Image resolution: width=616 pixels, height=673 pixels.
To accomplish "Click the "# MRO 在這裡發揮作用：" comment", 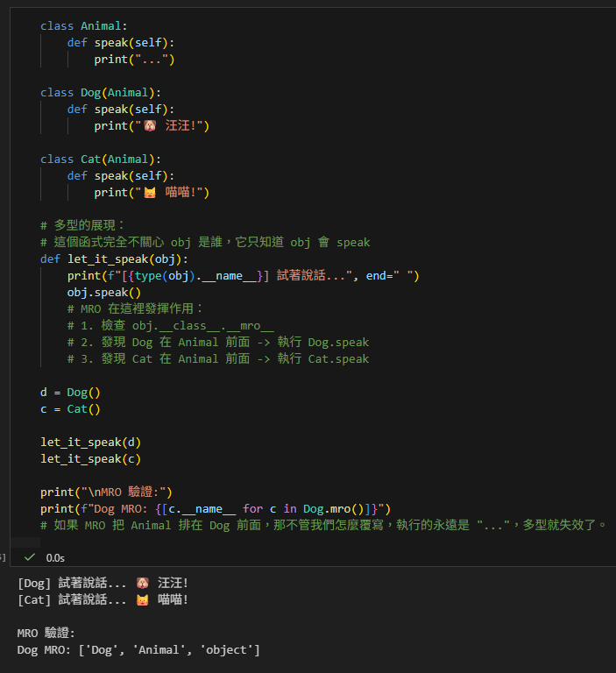I will [x=135, y=309].
